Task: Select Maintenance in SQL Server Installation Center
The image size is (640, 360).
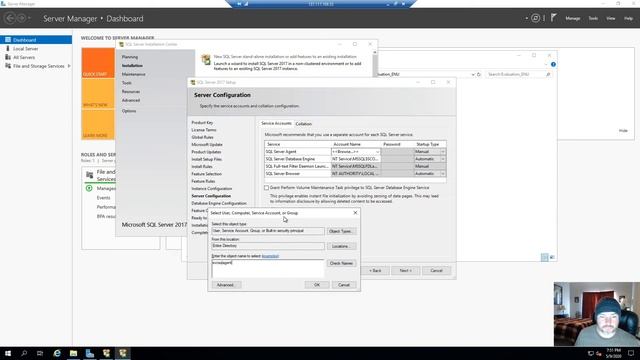Action: [133, 74]
